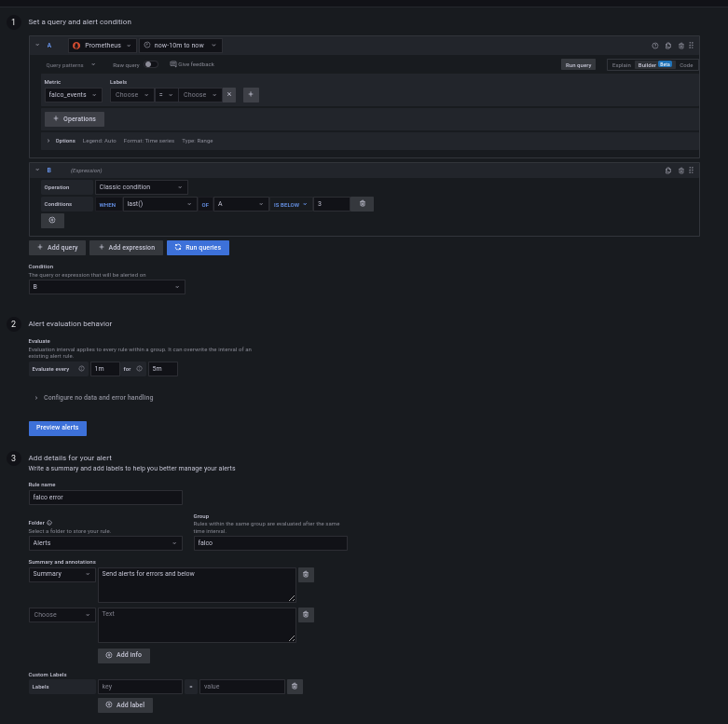
Task: Switch to the Code editor mode
Action: pos(686,65)
